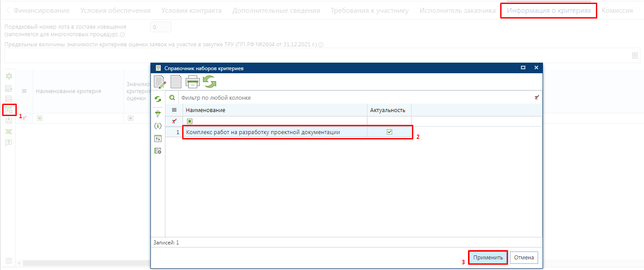644x270 pixels.
Task: Click small refresh icon in dialog side panel
Action: point(158,100)
